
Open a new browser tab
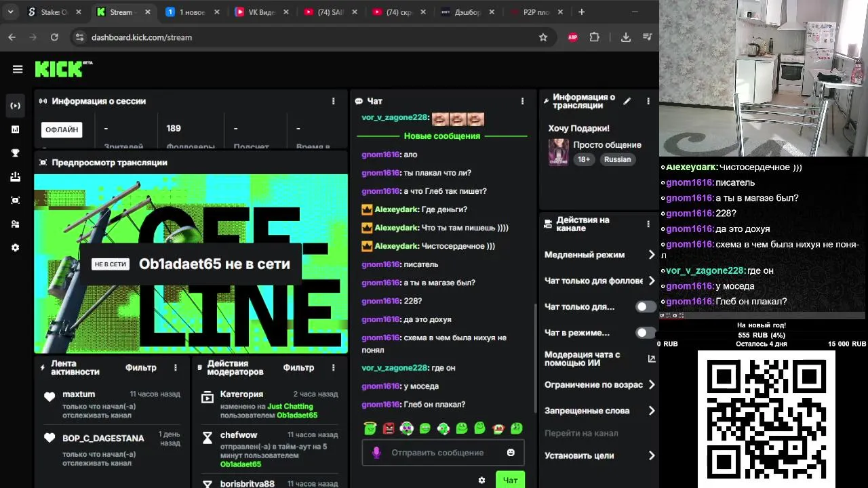581,12
